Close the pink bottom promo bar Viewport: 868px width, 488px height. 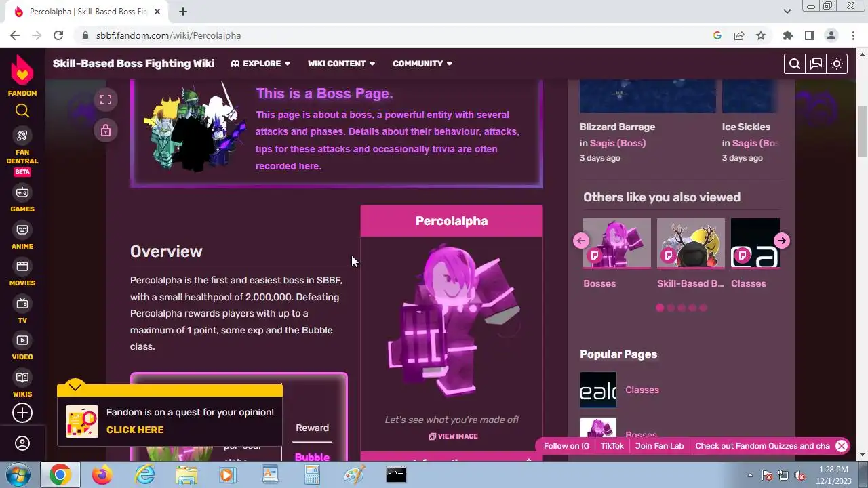click(x=842, y=446)
